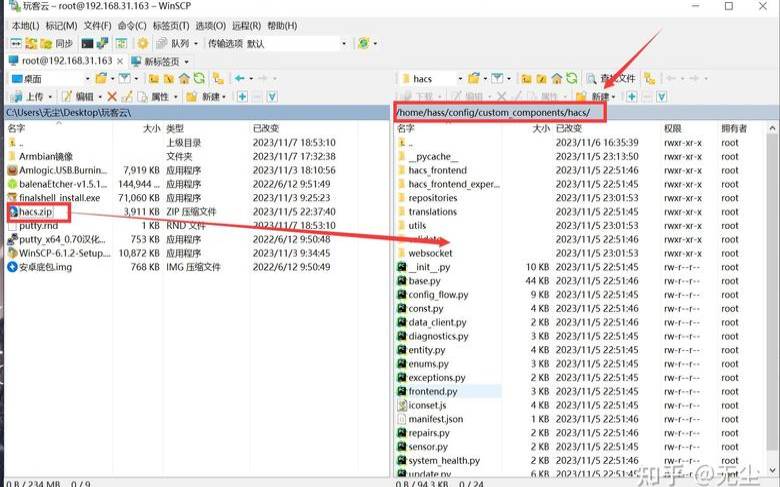Image resolution: width=780 pixels, height=487 pixels.
Task: Click remote selection filter icon
Action: click(662, 97)
